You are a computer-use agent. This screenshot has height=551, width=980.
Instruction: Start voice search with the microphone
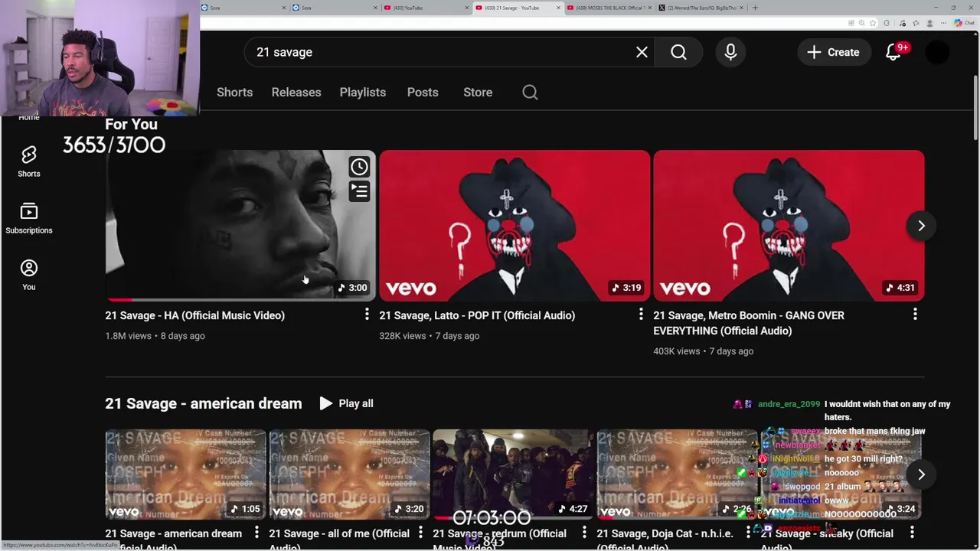point(730,52)
